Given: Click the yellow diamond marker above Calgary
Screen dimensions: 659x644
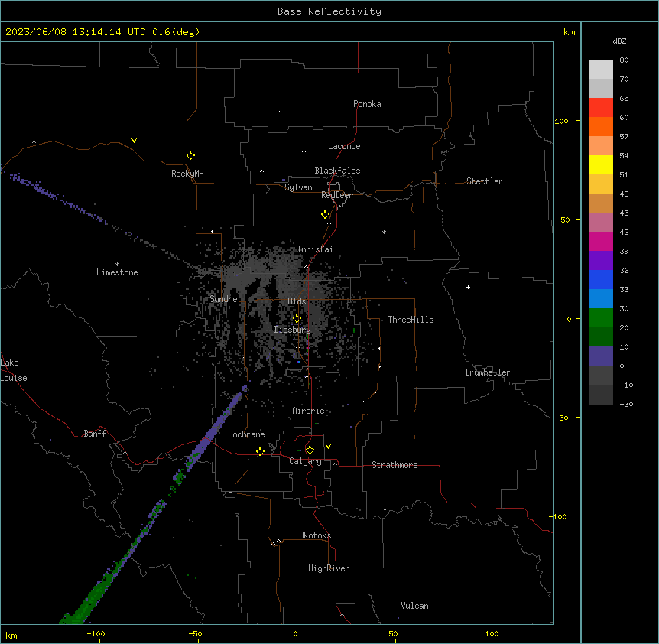Looking at the screenshot, I should (310, 450).
